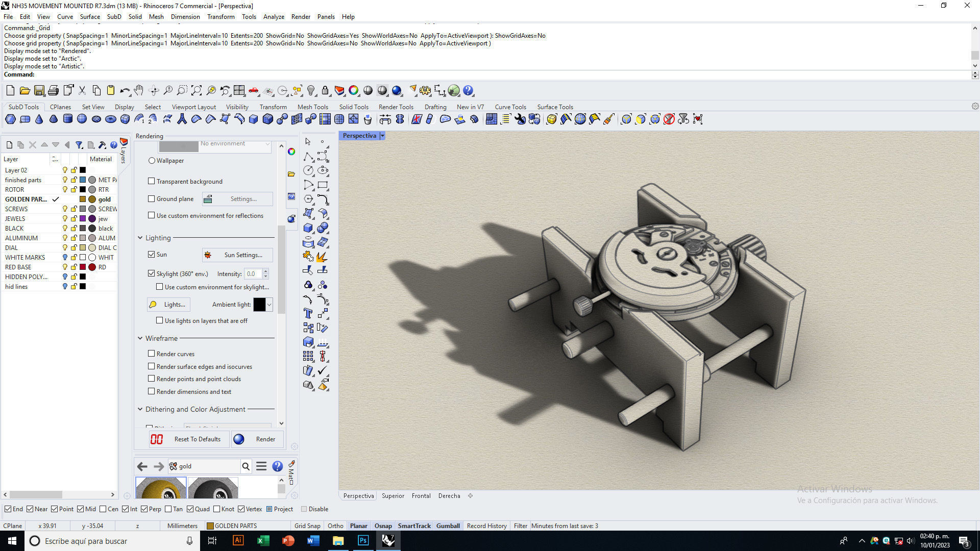Click the four-viewport layout icon

239,91
